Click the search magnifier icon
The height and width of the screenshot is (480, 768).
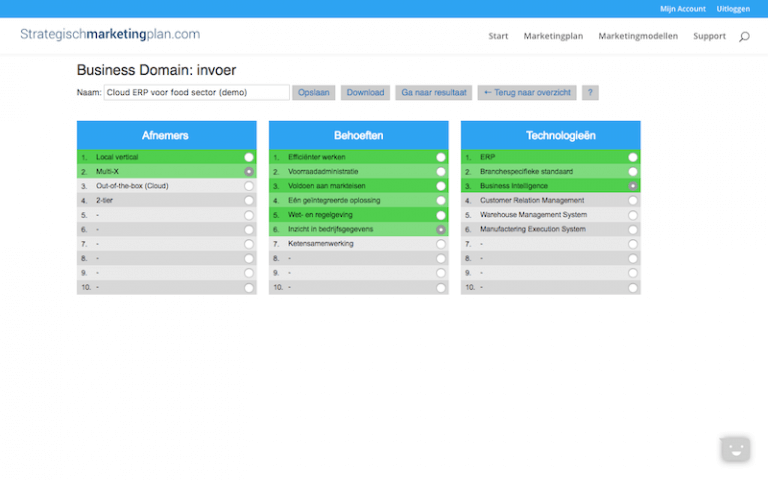pyautogui.click(x=744, y=37)
